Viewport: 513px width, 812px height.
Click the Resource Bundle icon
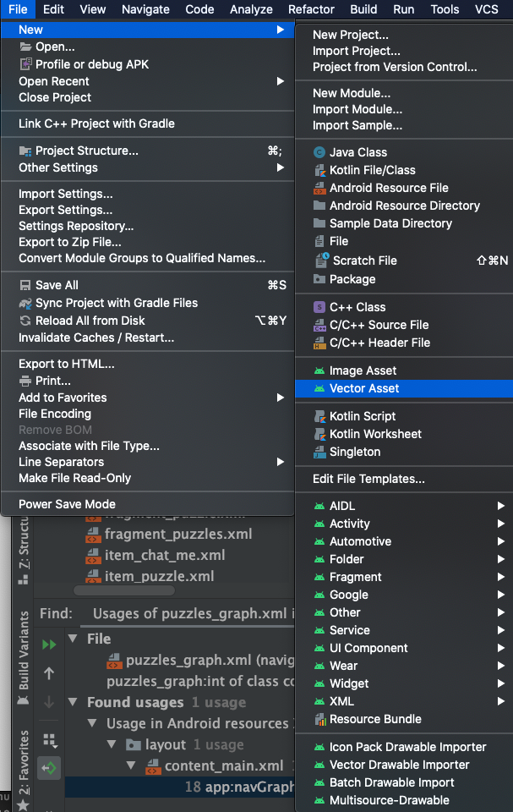click(319, 719)
